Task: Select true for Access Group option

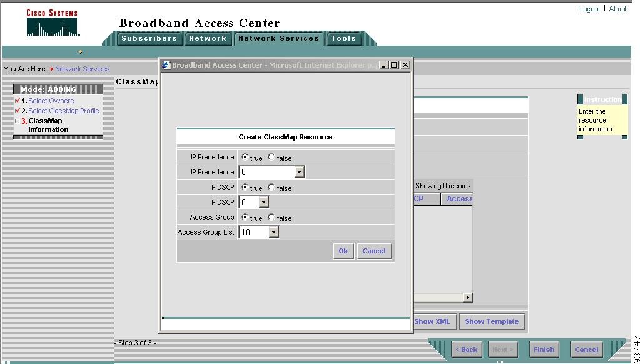Action: tap(245, 217)
